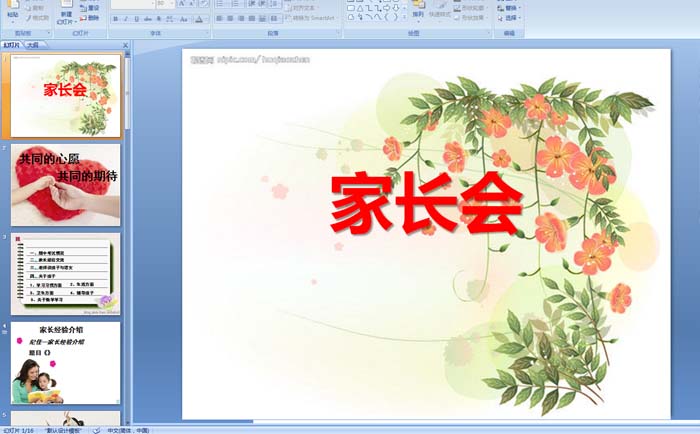Click the increase indent level icon
Screen dimensions: 700x434
tap(262, 4)
